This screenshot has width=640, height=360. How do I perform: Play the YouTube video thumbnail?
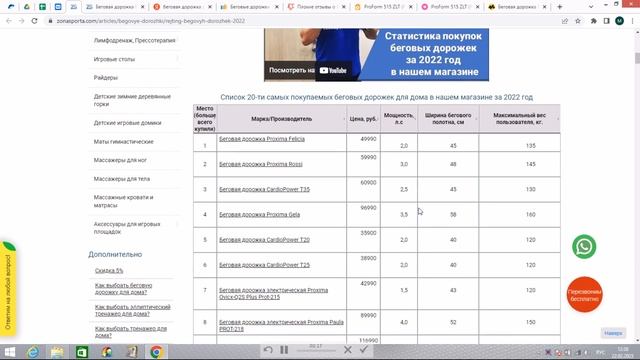pyautogui.click(x=376, y=54)
